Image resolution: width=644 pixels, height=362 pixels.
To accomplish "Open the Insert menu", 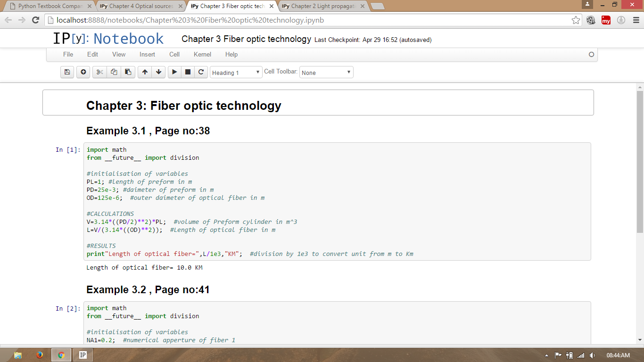I will [147, 54].
